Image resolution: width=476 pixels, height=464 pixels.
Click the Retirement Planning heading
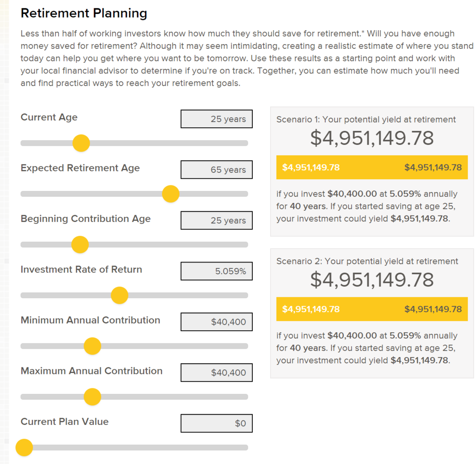pyautogui.click(x=84, y=13)
